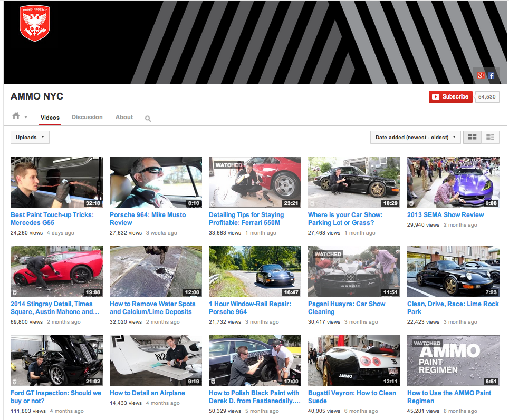Open Clean, Drive, Race: Lime Rock Park
509x420 pixels.
point(453,308)
